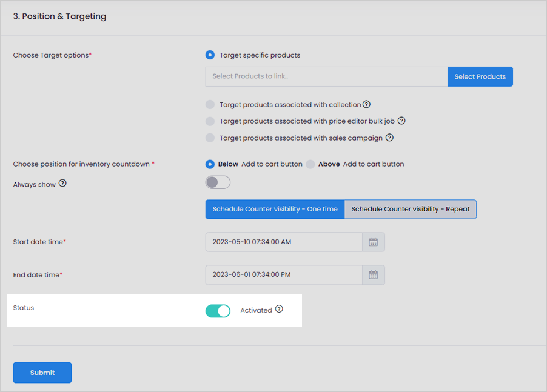Screen dimensions: 547x392
Task: Select Target products associated with collection
Action: pyautogui.click(x=210, y=105)
